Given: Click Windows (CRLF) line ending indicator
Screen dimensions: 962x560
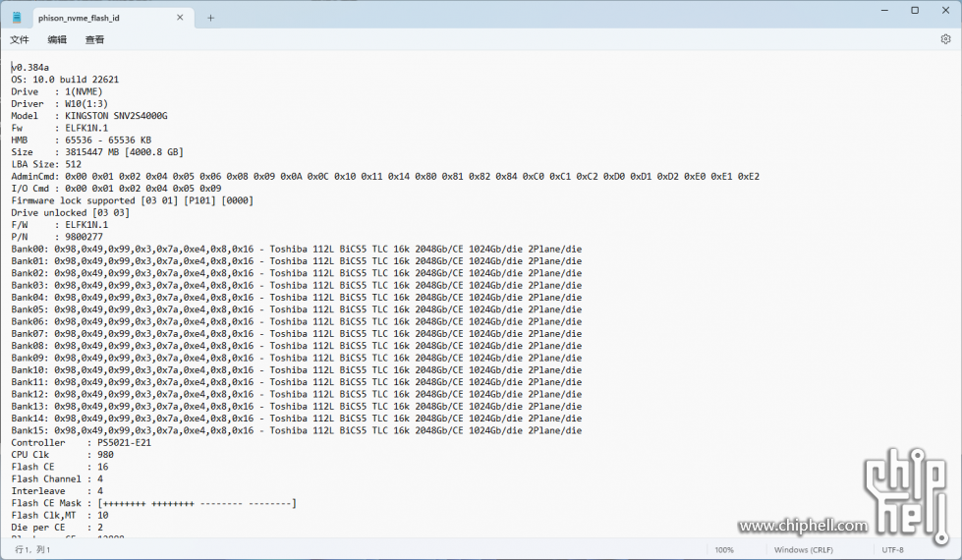Looking at the screenshot, I should point(803,549).
